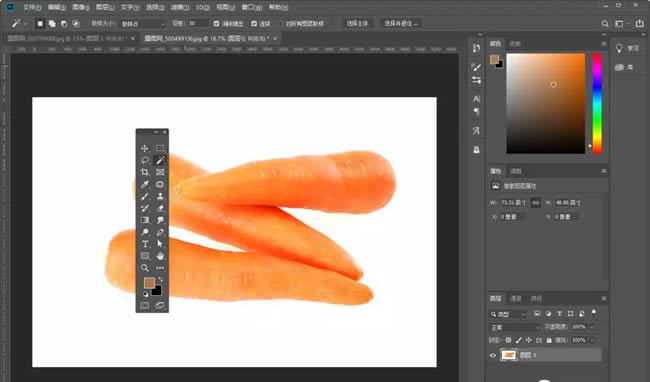Click the search magnifier in options bar
Image resolution: width=650 pixels, height=382 pixels.
click(605, 24)
